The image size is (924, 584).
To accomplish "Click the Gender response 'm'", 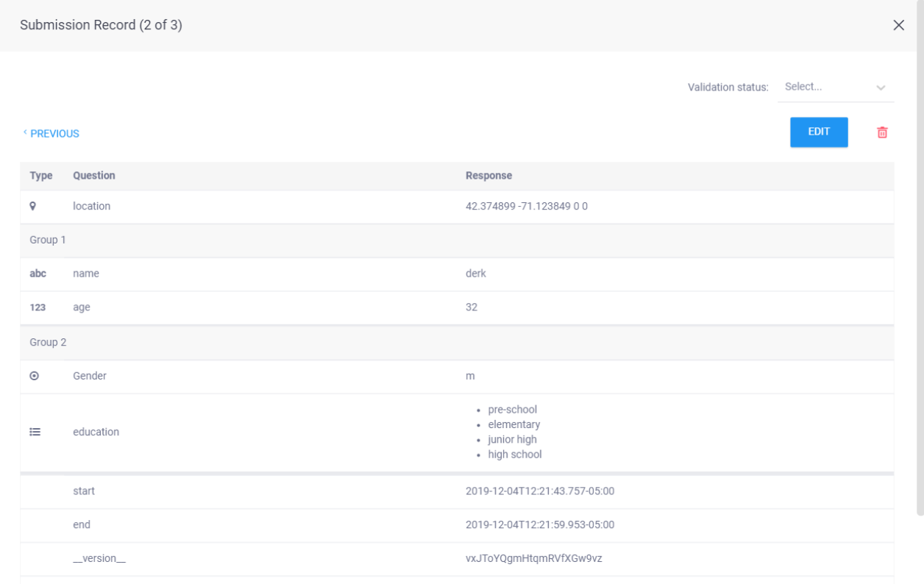I will [470, 376].
